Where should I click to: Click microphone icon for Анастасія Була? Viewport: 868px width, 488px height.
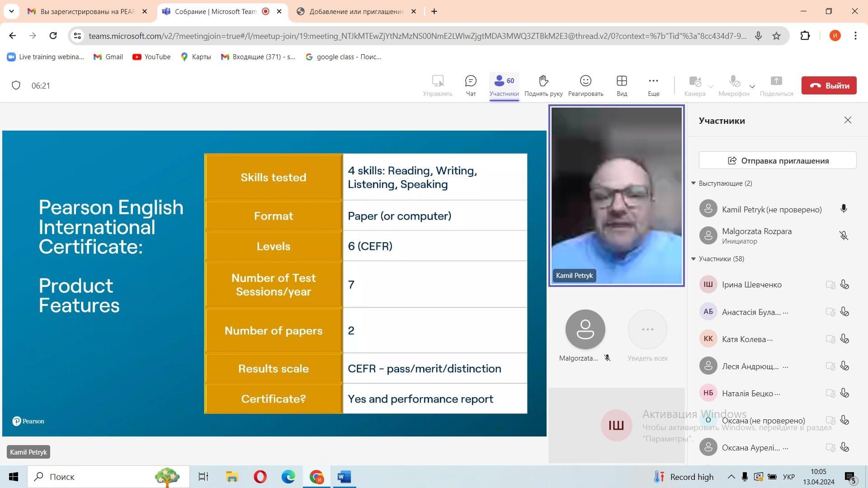tap(844, 312)
